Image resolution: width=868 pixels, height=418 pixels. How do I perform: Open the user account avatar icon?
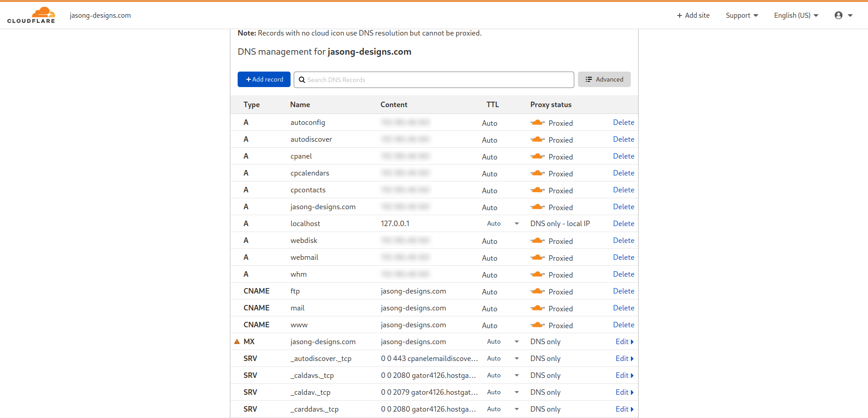(838, 15)
